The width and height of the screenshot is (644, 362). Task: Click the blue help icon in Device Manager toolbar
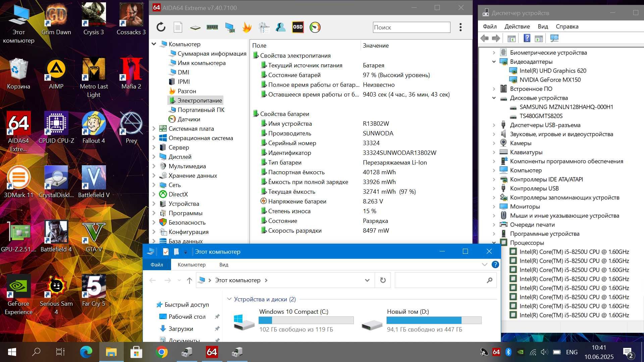527,38
